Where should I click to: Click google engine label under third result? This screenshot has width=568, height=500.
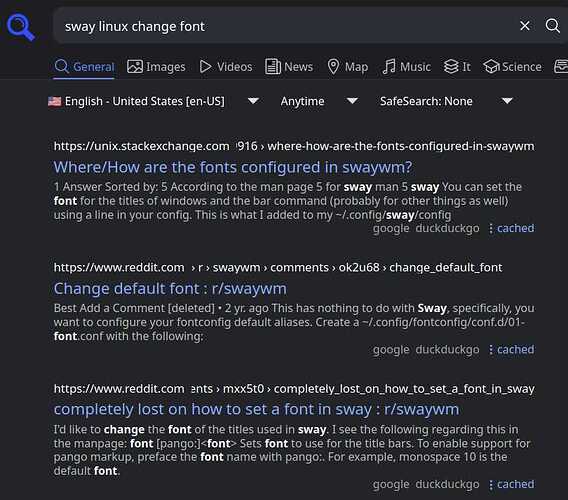point(391,484)
